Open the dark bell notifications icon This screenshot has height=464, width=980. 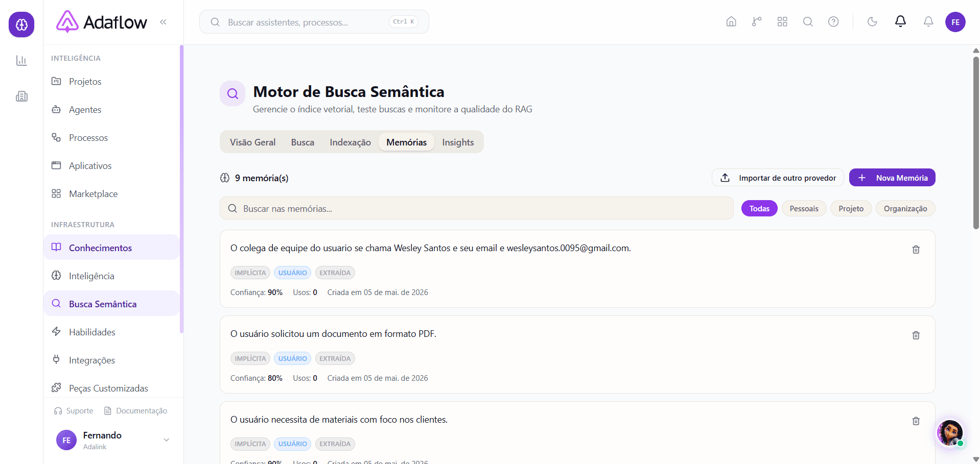coord(900,21)
